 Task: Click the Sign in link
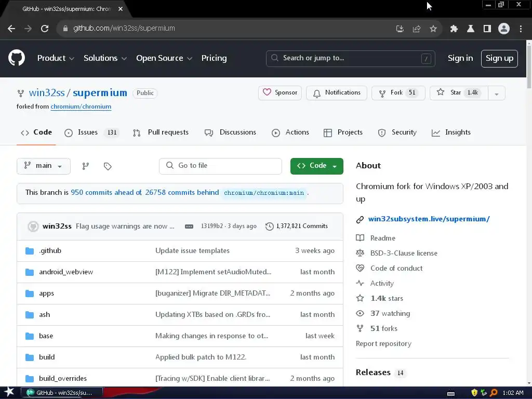tap(460, 58)
